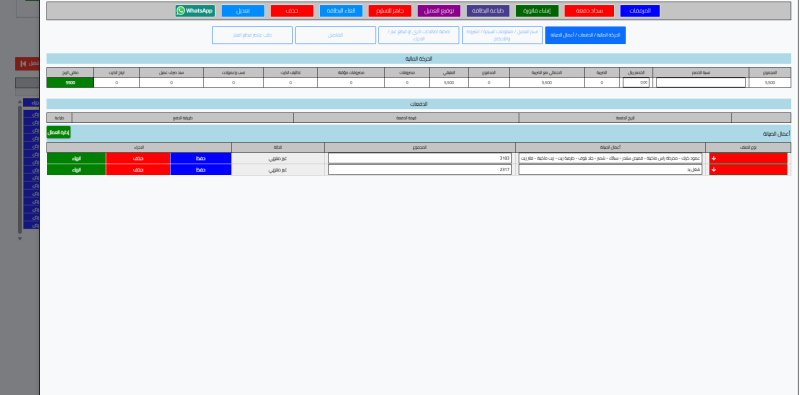
Task: Click the empty discount percentage input field
Action: coord(701,83)
